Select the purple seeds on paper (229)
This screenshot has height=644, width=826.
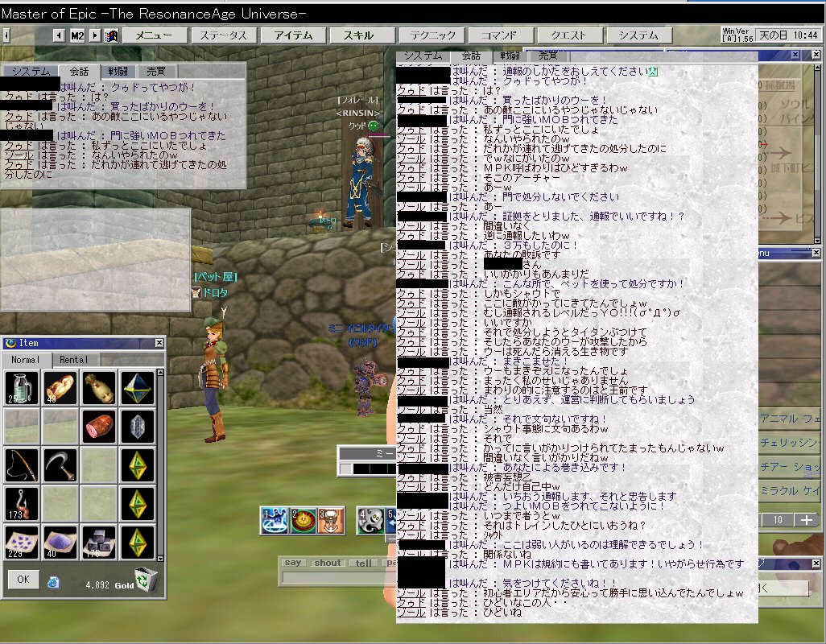coord(22,543)
